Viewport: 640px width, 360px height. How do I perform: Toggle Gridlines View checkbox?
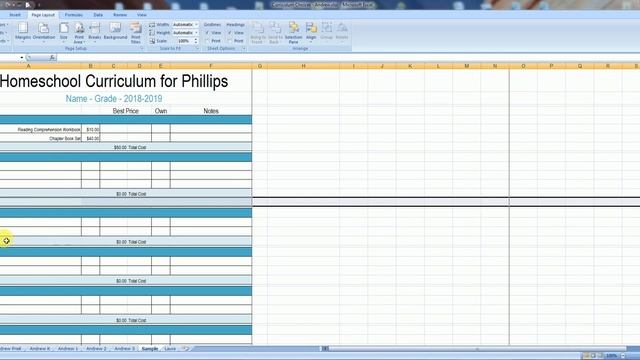tap(207, 33)
